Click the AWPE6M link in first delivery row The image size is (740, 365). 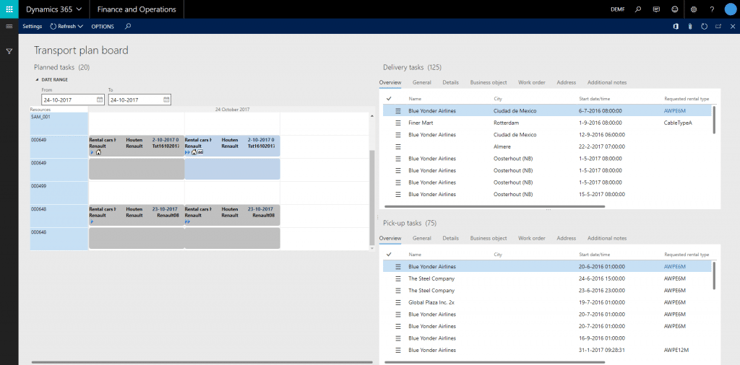click(674, 110)
